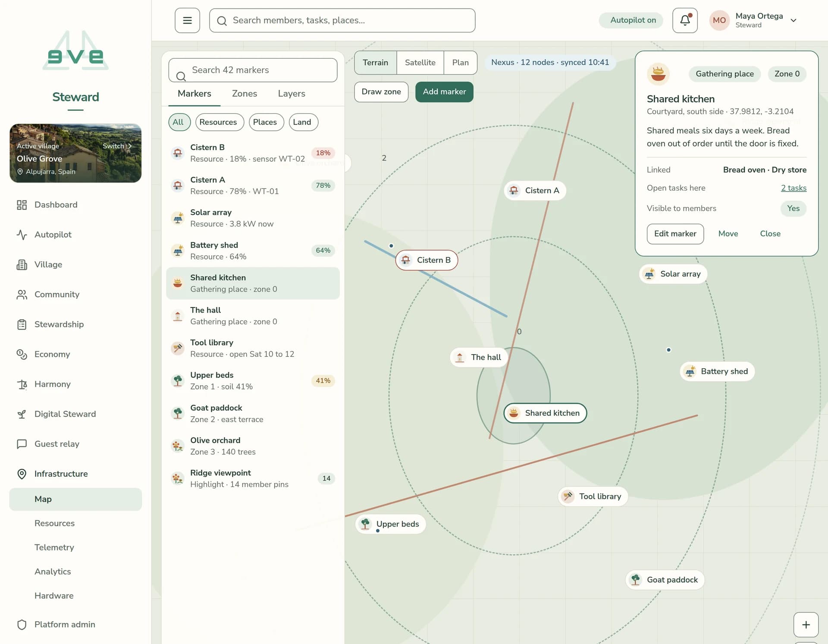Open the 2 tasks link
828x644 pixels.
793,188
